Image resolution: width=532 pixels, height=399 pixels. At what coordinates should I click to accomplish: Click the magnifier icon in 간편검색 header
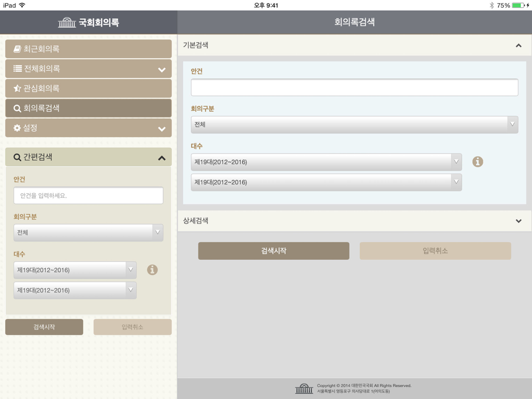coord(17,157)
